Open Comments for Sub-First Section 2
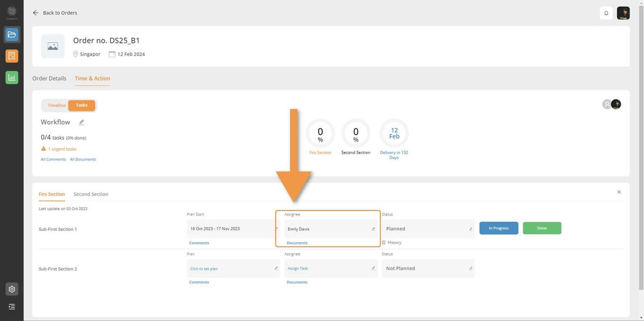The image size is (644, 321). 199,282
